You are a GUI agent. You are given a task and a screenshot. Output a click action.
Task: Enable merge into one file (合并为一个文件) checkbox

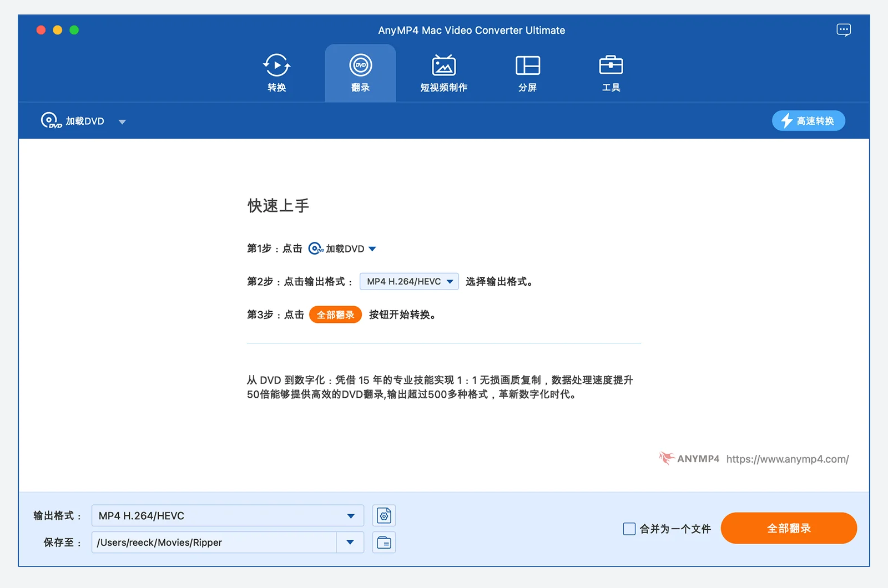[x=629, y=529]
